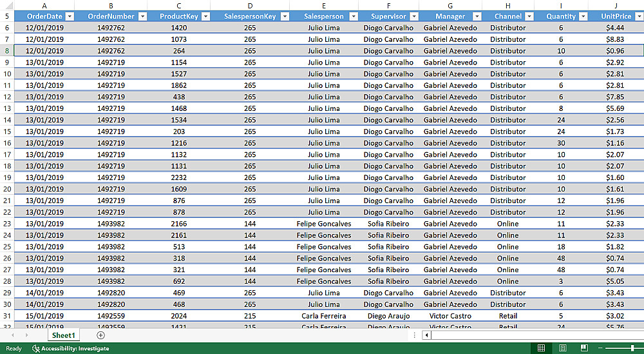Select column I header
This screenshot has width=644, height=354.
pyautogui.click(x=561, y=6)
